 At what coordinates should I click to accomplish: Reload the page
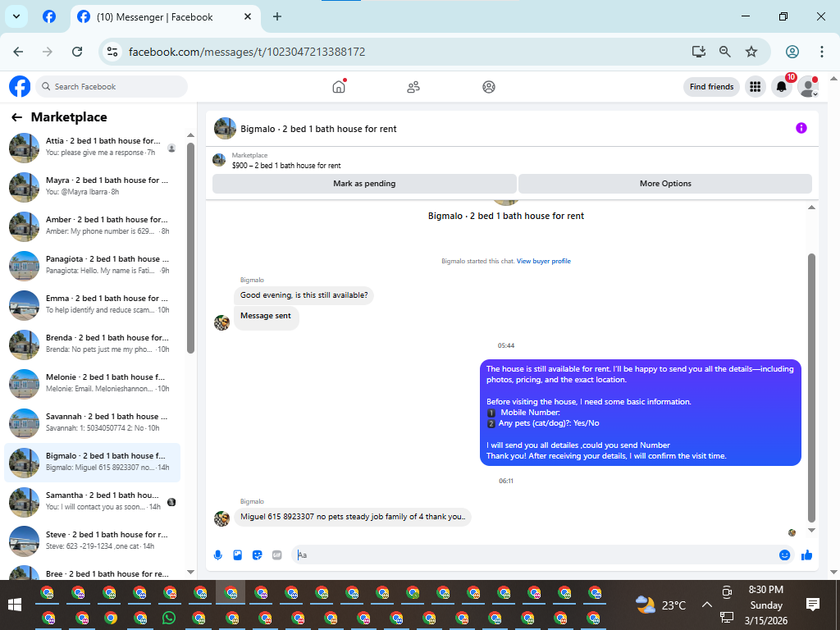click(77, 52)
